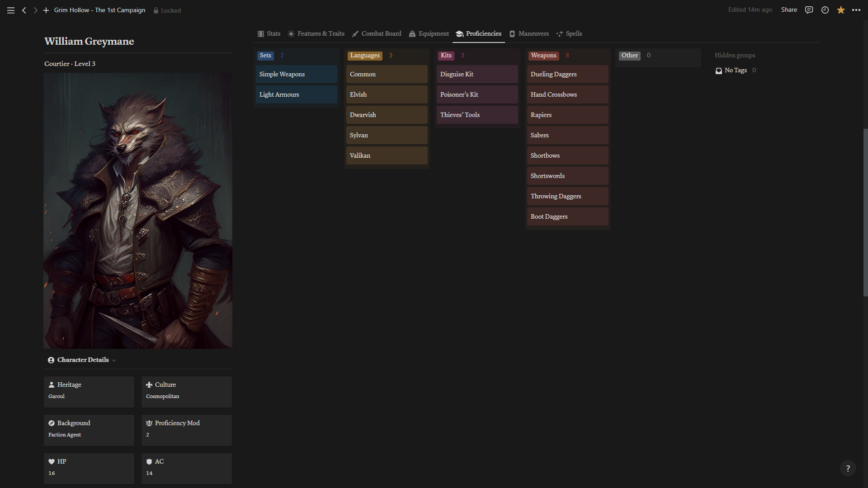Open the comments speech bubble icon

[809, 10]
